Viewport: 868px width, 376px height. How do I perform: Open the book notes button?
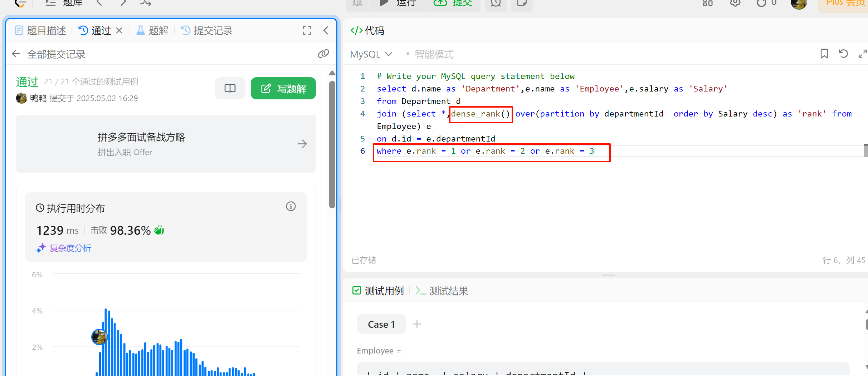(x=230, y=88)
